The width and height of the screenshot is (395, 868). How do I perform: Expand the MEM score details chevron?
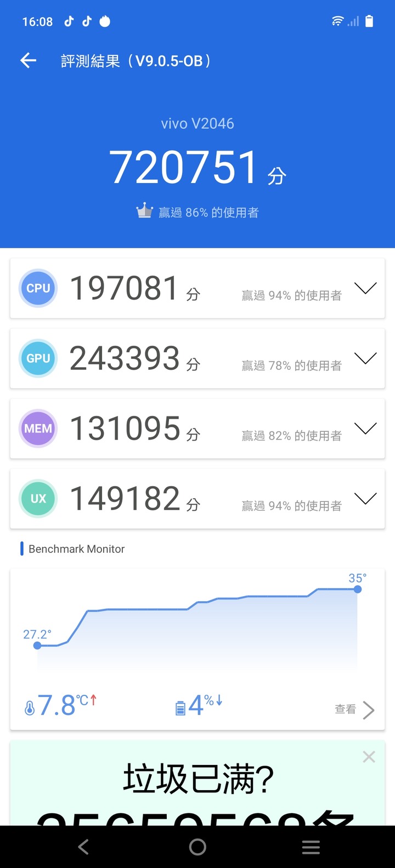tap(365, 429)
